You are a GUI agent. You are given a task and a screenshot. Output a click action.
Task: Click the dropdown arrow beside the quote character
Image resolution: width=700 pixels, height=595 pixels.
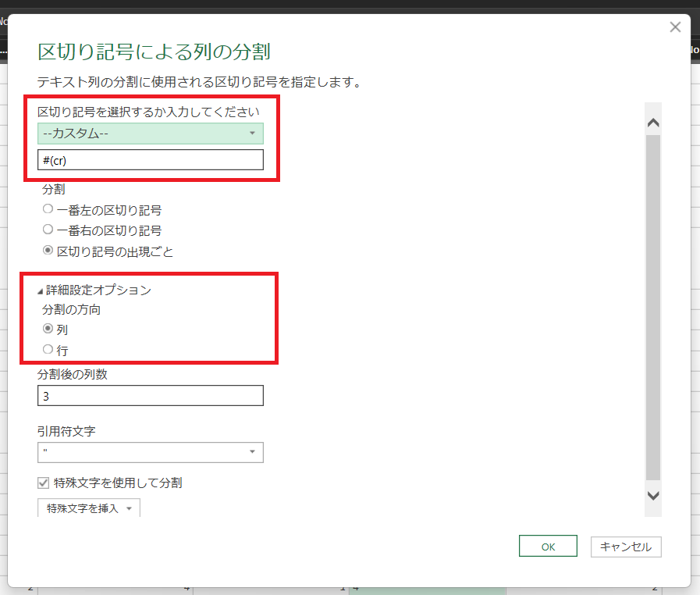click(252, 452)
